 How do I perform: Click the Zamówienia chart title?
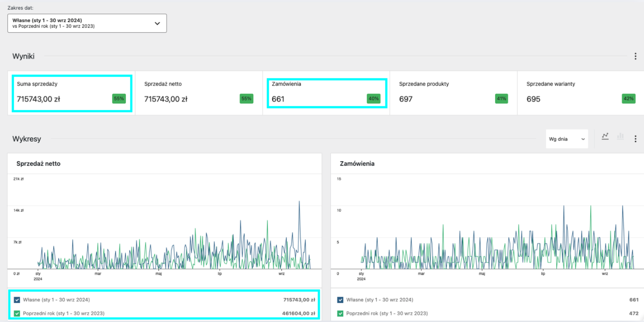coord(357,164)
